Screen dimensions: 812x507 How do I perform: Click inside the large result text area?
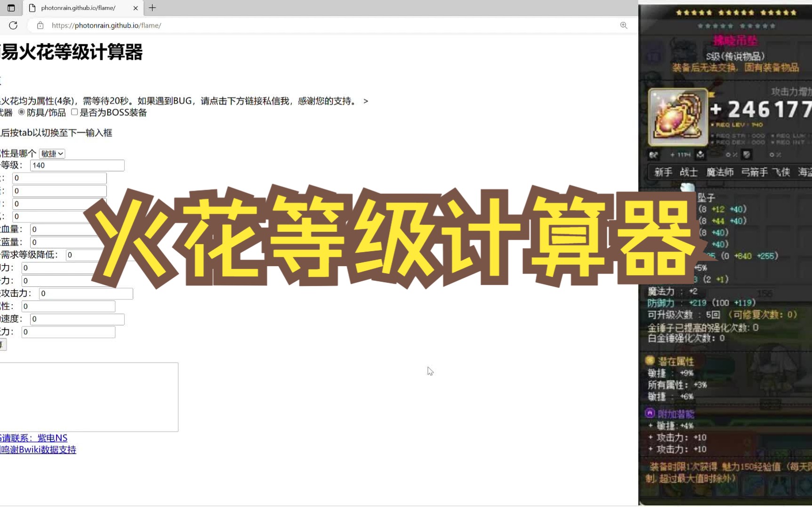click(89, 396)
